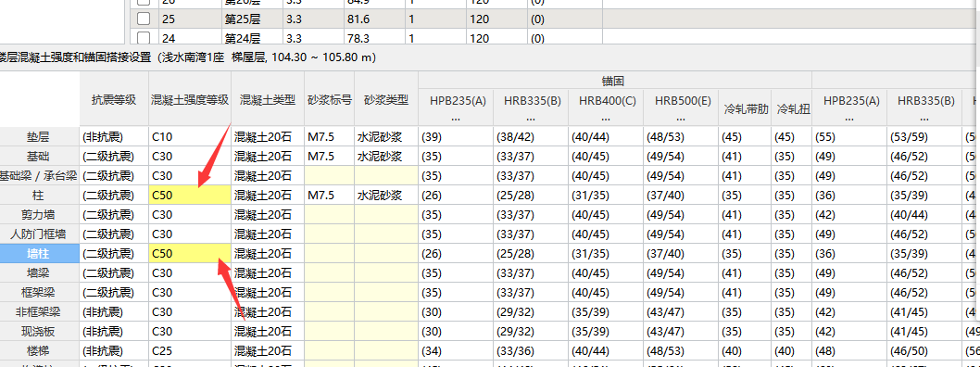The width and height of the screenshot is (980, 367).
Task: Click the (43/47) cell in 非框架梁 row
Action: click(x=681, y=311)
